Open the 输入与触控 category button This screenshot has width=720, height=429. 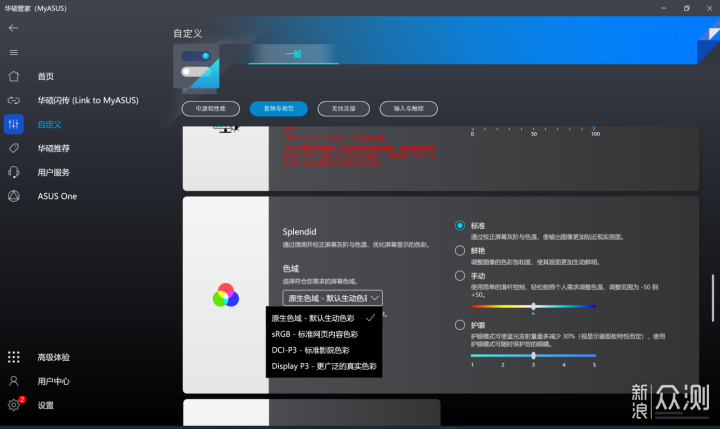409,109
